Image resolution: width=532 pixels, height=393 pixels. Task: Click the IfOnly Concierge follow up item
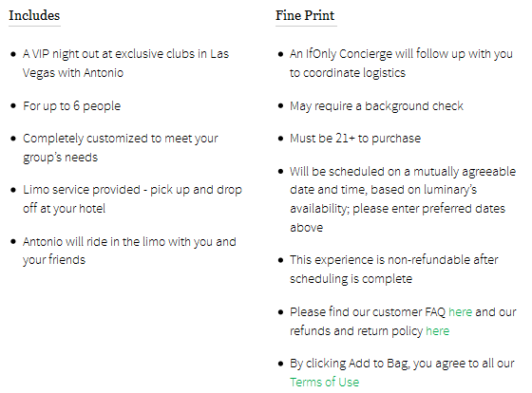pyautogui.click(x=401, y=63)
